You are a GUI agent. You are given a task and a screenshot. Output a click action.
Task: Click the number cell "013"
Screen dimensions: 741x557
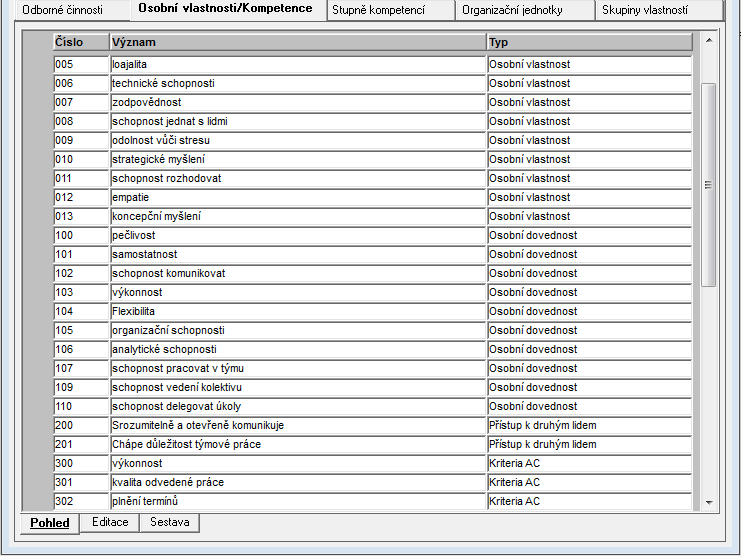pyautogui.click(x=81, y=216)
